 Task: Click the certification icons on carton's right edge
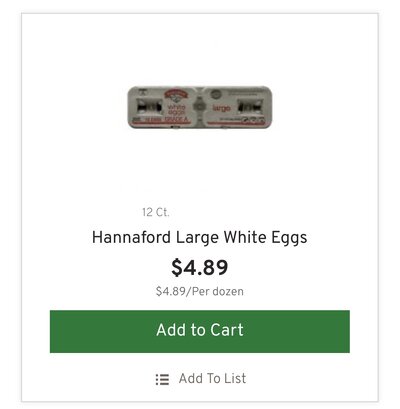pos(253,120)
